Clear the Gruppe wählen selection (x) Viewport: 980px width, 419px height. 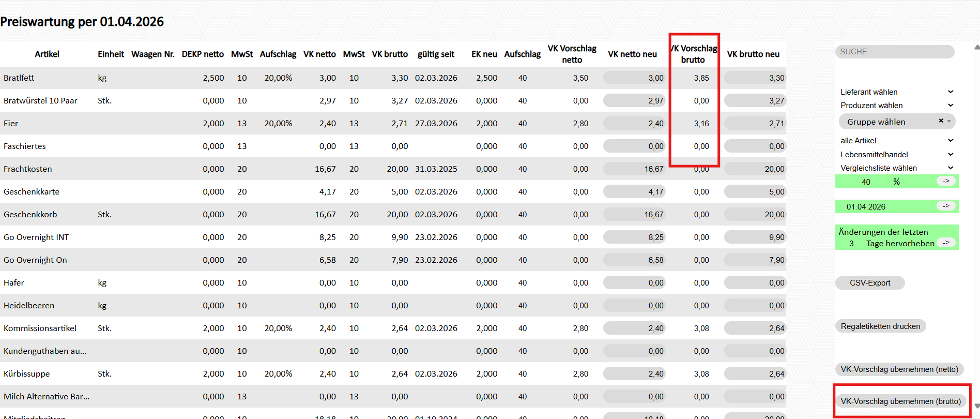[x=941, y=121]
